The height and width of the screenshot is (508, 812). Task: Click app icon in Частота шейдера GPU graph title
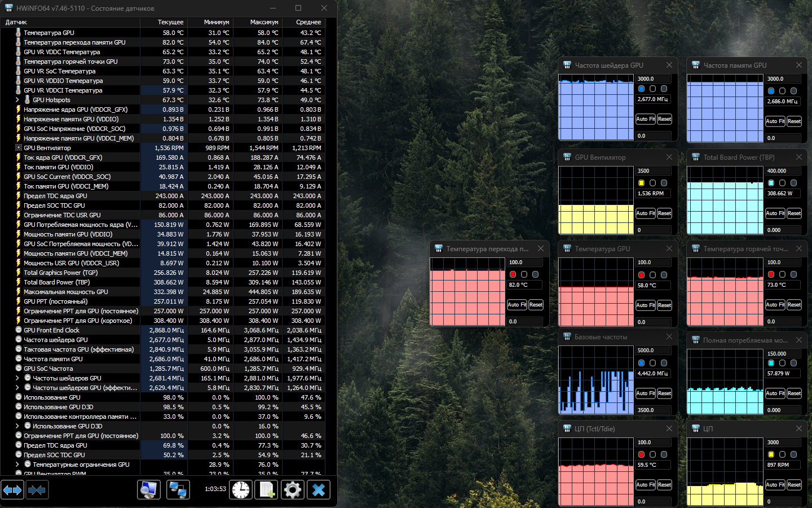click(x=567, y=65)
